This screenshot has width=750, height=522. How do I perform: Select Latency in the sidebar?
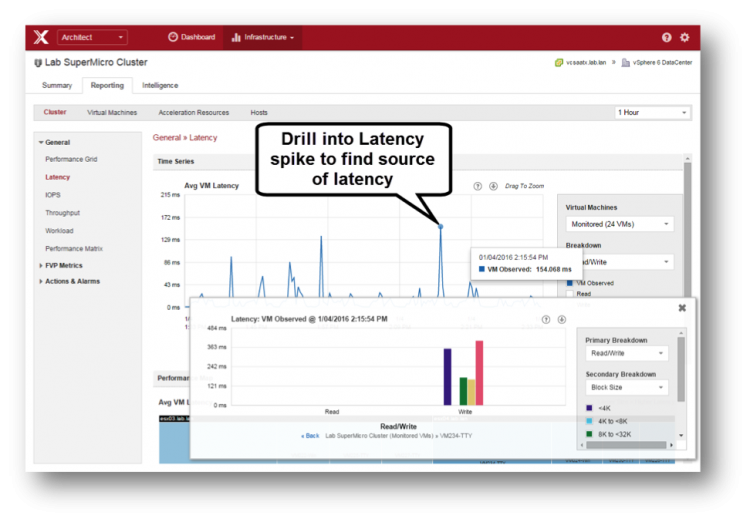coord(57,177)
